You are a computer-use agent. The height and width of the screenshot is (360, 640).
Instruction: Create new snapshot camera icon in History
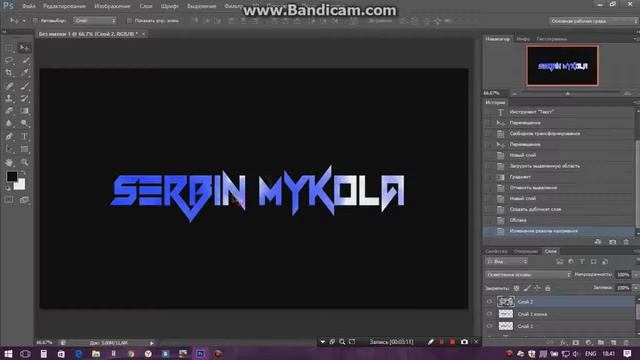tap(612, 242)
